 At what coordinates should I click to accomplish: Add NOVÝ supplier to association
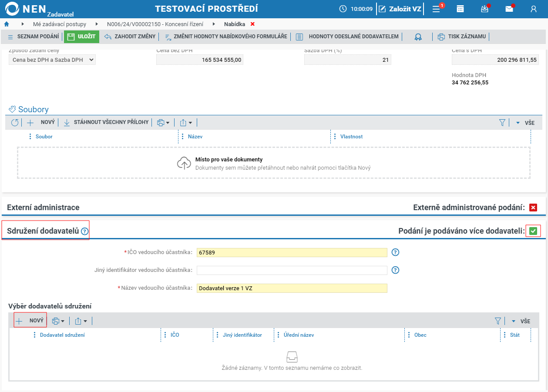point(30,321)
